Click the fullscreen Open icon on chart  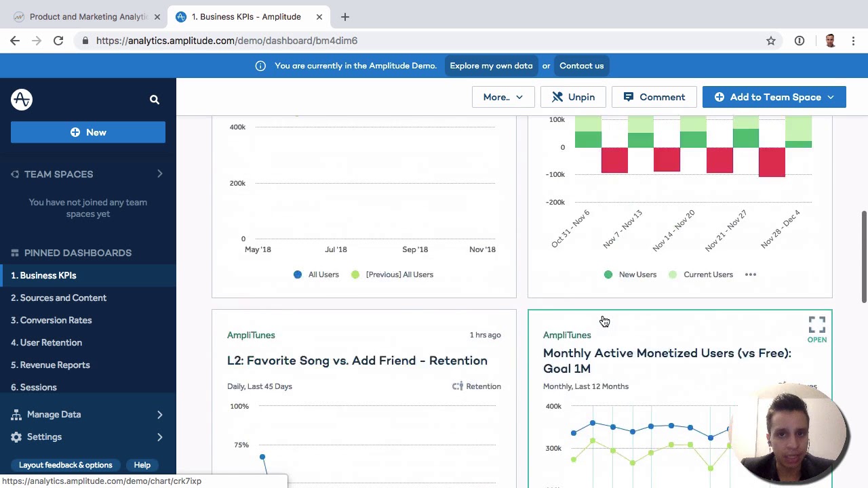click(816, 325)
